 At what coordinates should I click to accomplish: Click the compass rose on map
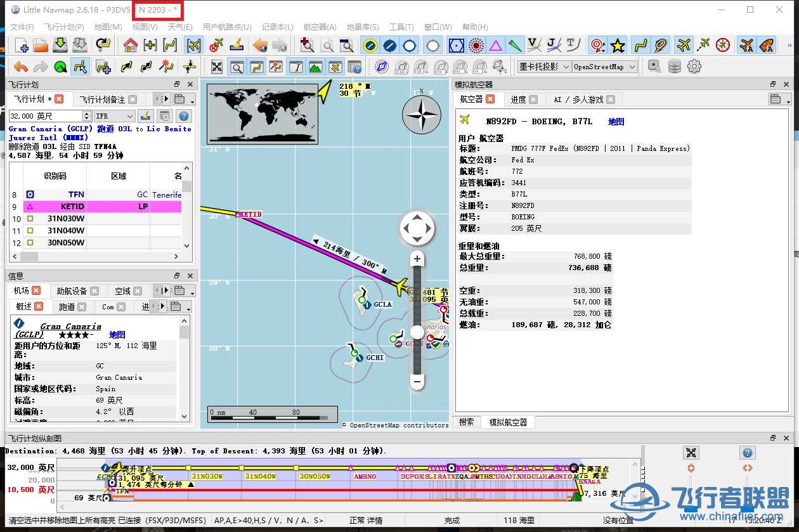coord(422,114)
